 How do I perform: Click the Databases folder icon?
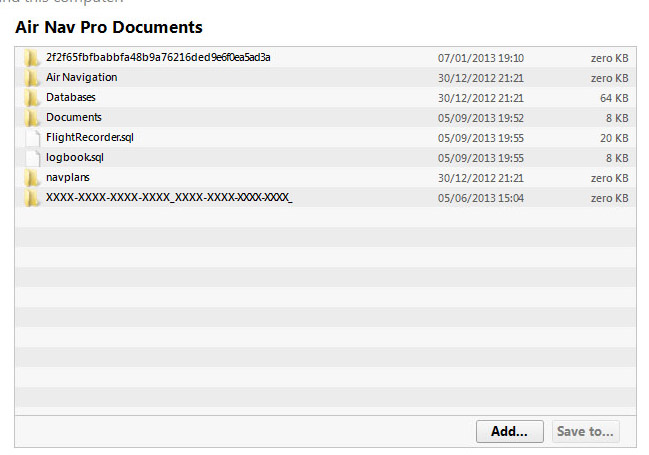coord(31,98)
